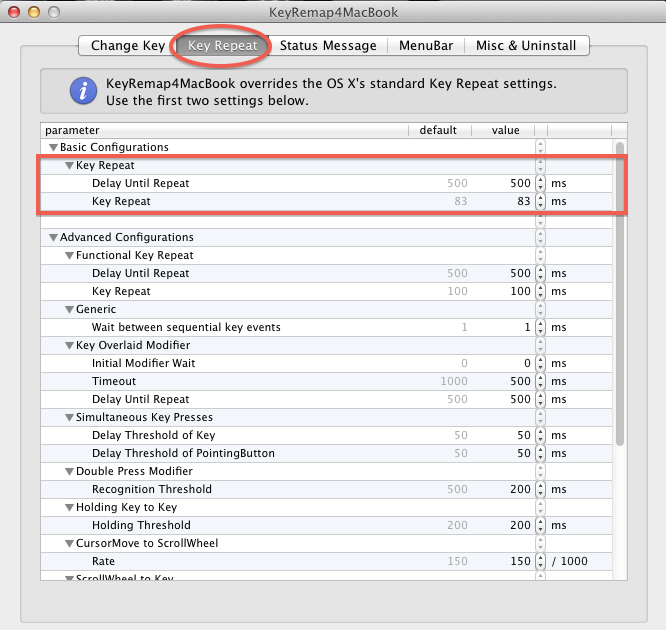This screenshot has width=666, height=630.
Task: Select the Initial Modifier Wait row
Action: [326, 363]
